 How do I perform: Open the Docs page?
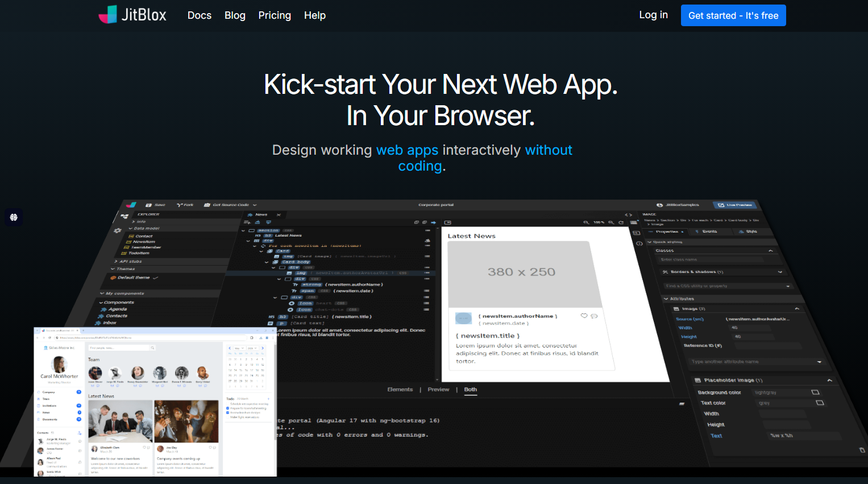200,15
